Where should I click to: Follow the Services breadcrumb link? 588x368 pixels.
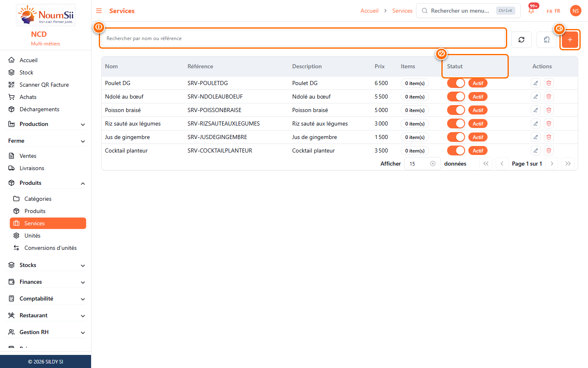click(402, 11)
